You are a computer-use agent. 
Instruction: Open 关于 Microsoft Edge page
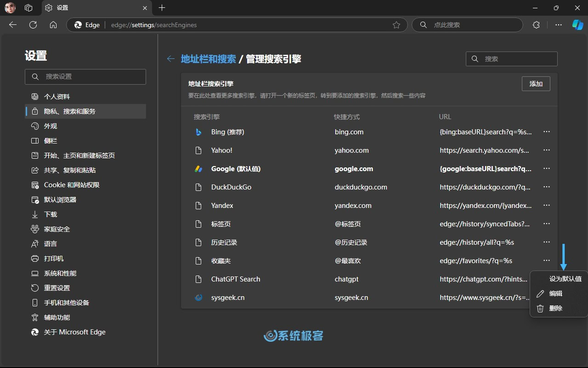click(85, 332)
